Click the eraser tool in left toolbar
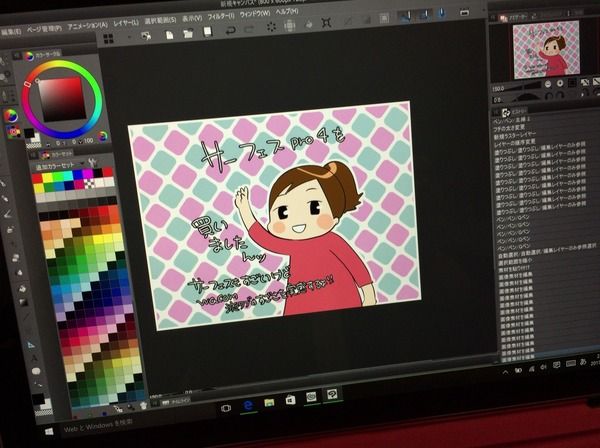 16,258
